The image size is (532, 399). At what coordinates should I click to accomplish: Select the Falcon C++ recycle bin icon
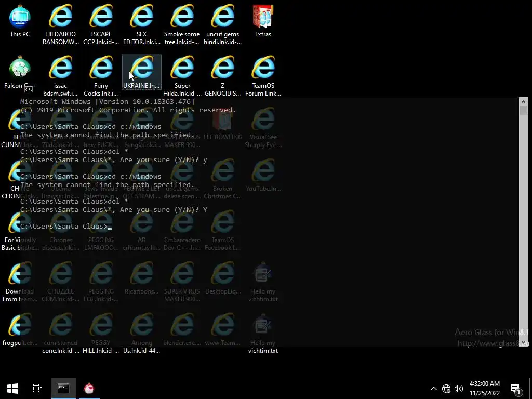coord(20,72)
